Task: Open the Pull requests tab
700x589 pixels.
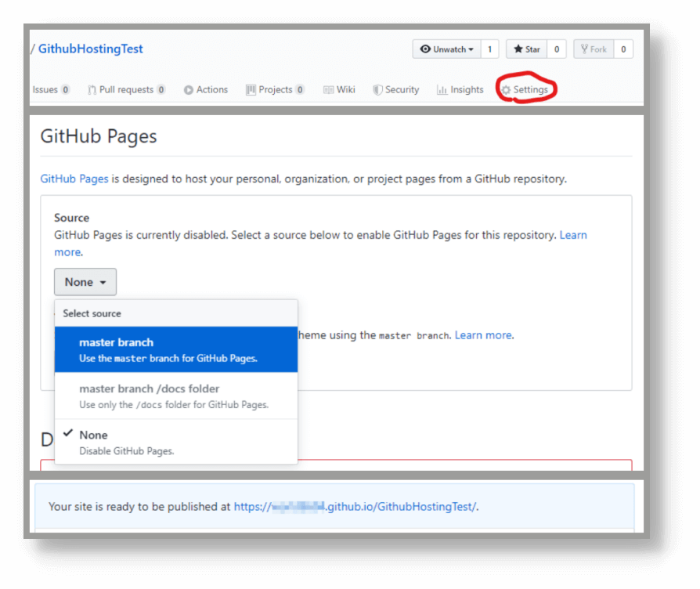Action: 127,90
